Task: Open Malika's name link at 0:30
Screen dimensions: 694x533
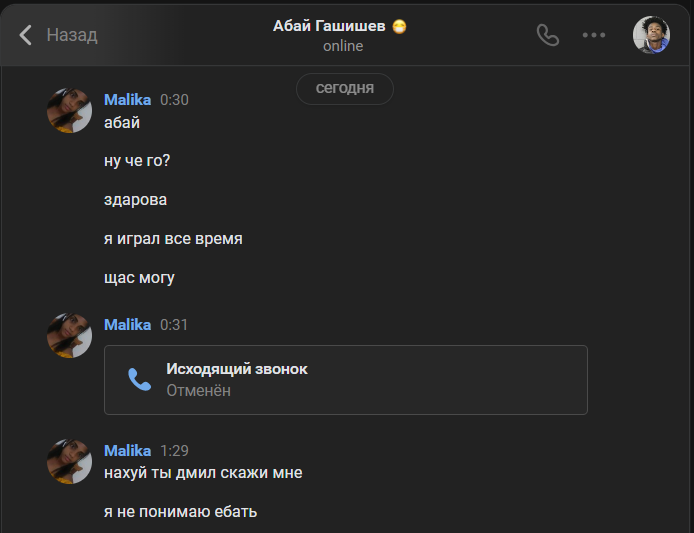Action: pos(127,100)
